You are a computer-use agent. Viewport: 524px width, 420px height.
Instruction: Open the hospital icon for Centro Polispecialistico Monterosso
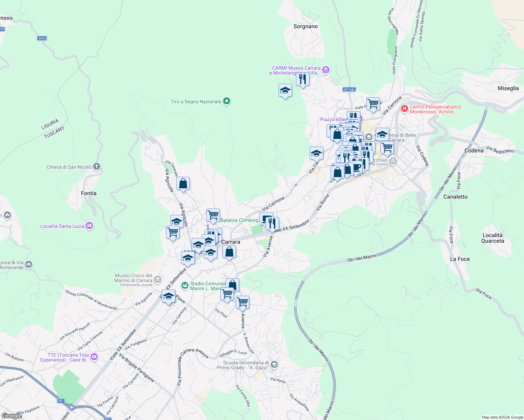pos(404,109)
